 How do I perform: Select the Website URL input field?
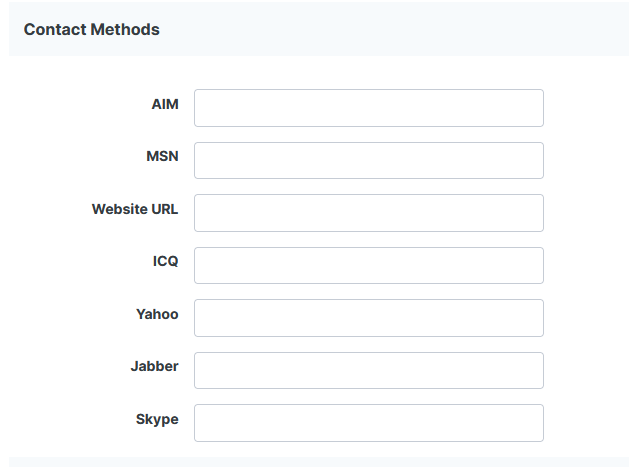click(x=368, y=213)
